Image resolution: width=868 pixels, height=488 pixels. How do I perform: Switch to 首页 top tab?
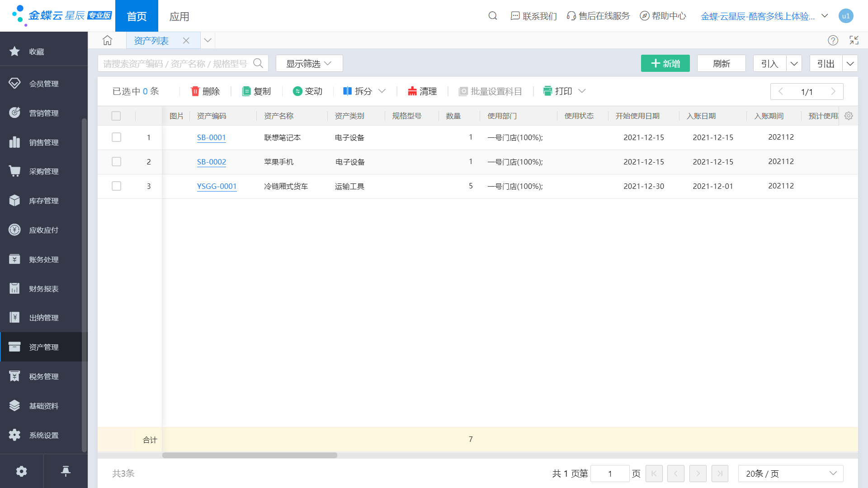point(137,16)
